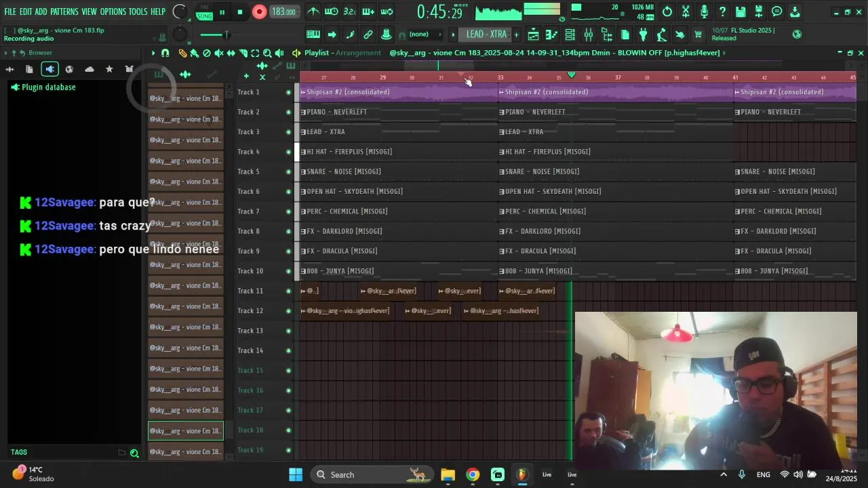
Task: Toggle playlist snap magnet
Action: (165, 53)
